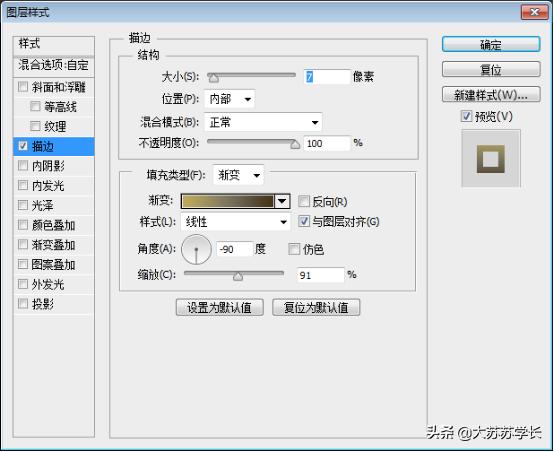The height and width of the screenshot is (452, 554).
Task: Click the stroke preview thumbnail
Action: [490, 158]
